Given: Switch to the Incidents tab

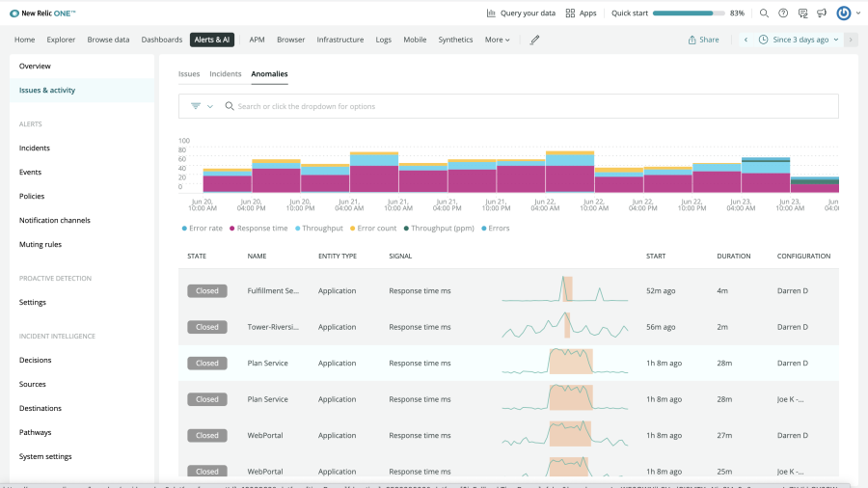Looking at the screenshot, I should click(x=226, y=73).
